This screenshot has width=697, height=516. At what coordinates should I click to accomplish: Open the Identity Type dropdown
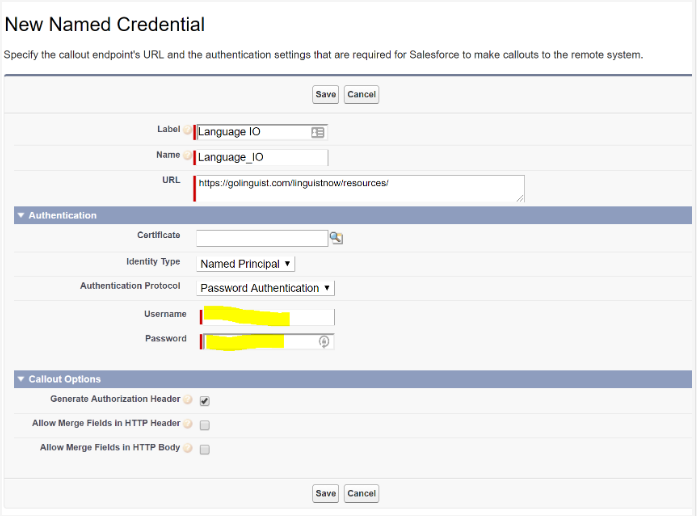[245, 264]
